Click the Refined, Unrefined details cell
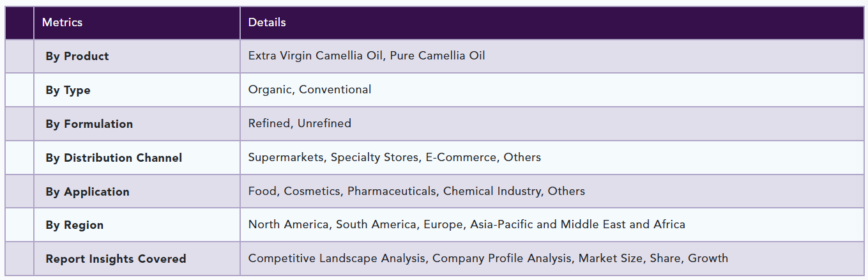The height and width of the screenshot is (280, 868). (552, 124)
